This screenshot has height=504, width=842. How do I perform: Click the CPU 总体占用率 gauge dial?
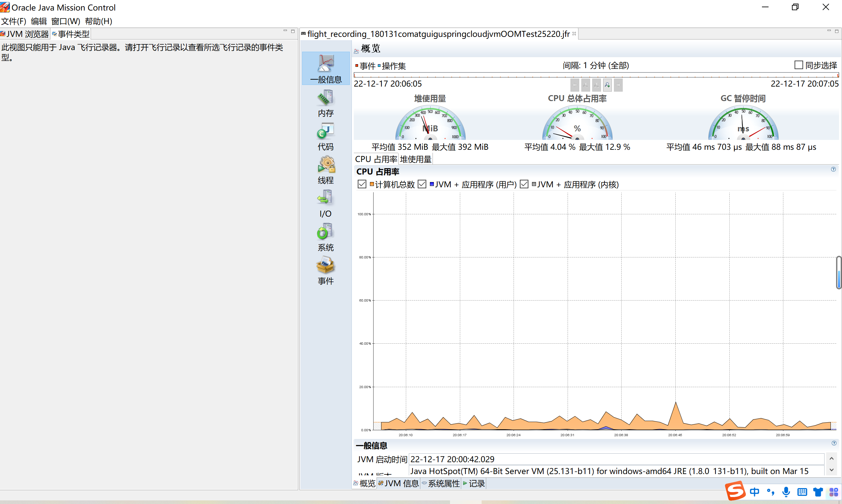[577, 122]
